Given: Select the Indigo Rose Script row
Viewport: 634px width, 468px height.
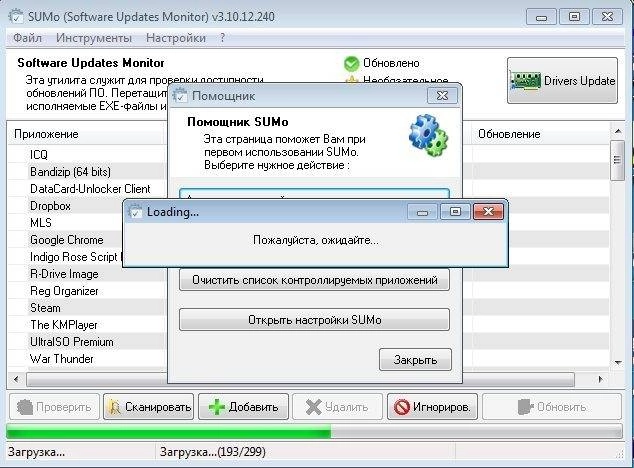Looking at the screenshot, I should click(x=66, y=257).
